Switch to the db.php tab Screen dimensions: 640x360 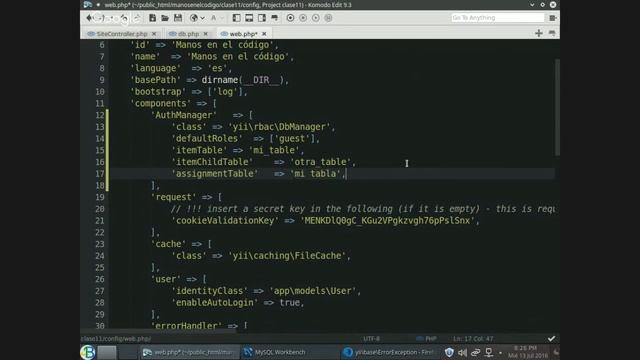click(x=188, y=34)
